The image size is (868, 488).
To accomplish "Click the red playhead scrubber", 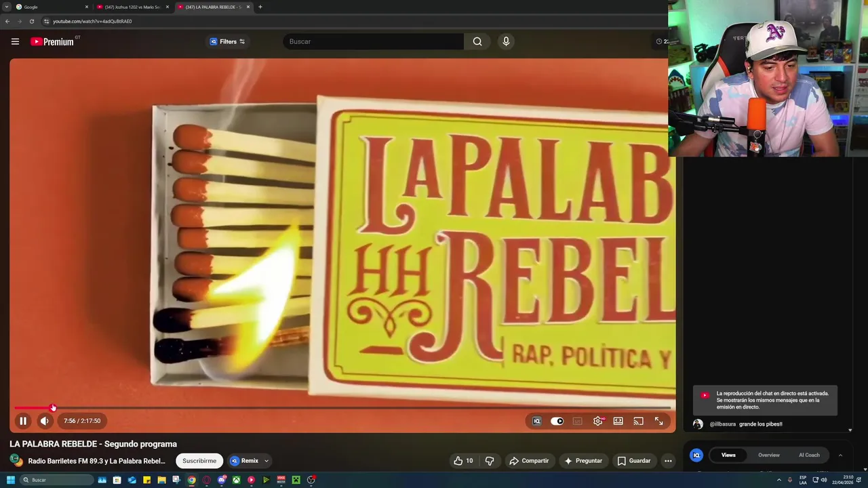I will click(53, 408).
